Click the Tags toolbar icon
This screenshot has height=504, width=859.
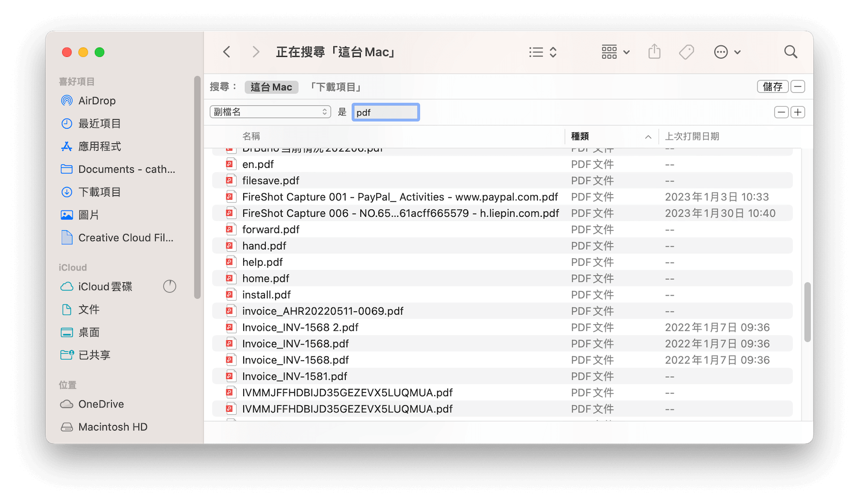[x=686, y=52]
